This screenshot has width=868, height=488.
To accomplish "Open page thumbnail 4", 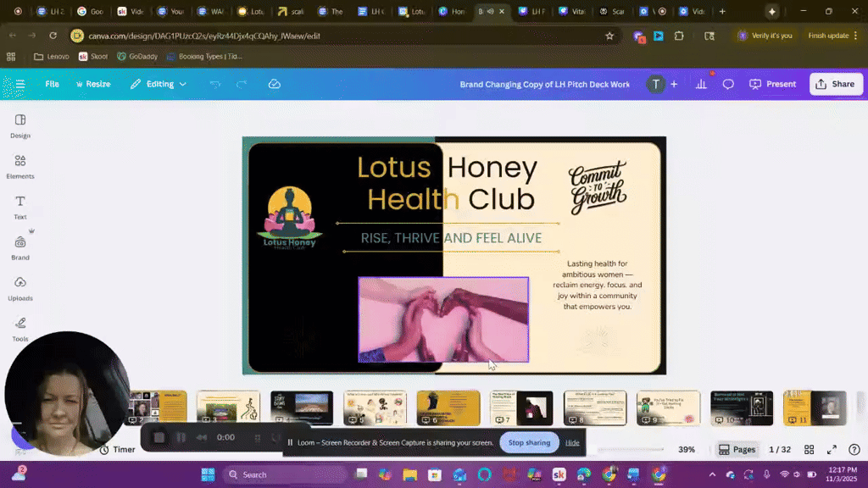I will (x=302, y=408).
